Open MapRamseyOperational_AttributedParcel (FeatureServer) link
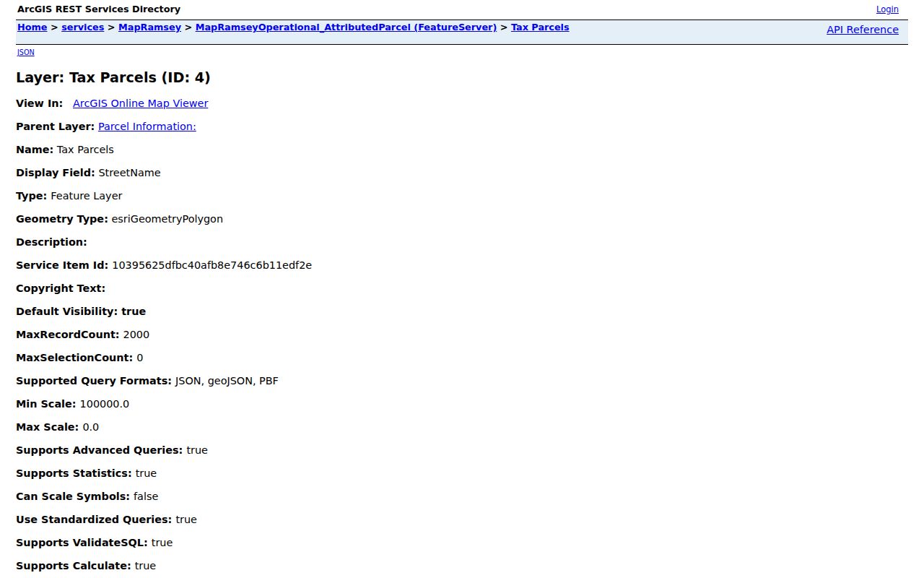This screenshot has width=924, height=578. [346, 27]
